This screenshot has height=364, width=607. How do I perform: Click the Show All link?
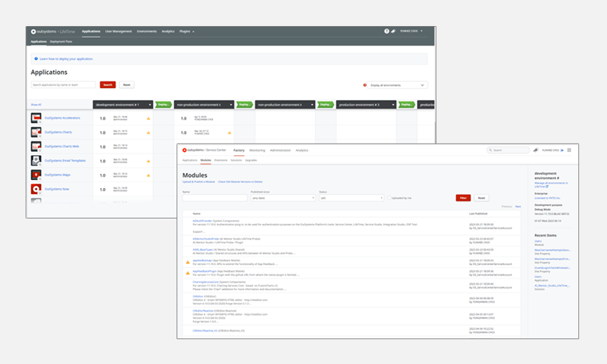pos(36,105)
